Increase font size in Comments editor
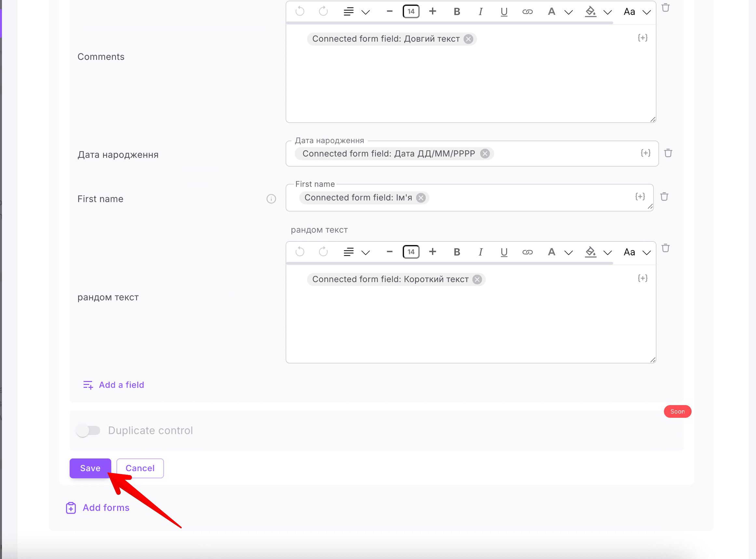Screen dimensions: 756x559 point(432,11)
